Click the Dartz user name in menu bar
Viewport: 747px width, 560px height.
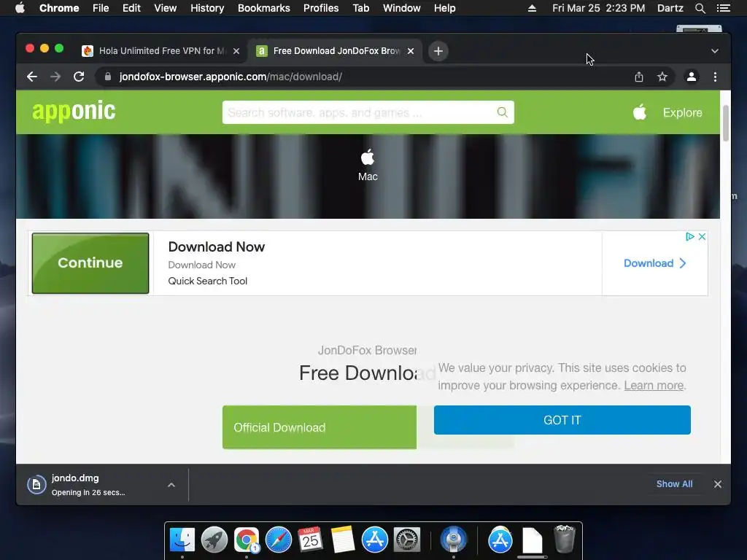click(x=670, y=8)
